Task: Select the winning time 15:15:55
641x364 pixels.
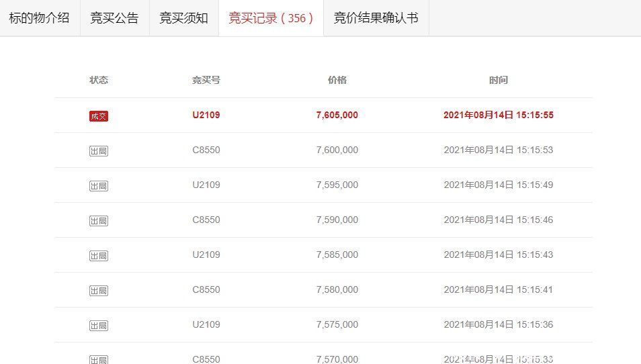Action: tap(499, 115)
